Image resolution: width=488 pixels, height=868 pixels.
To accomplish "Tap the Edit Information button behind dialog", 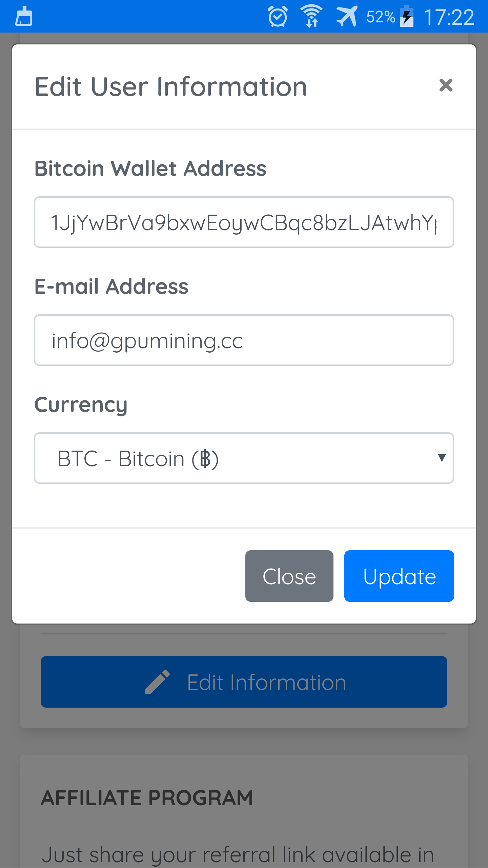I will (x=244, y=682).
